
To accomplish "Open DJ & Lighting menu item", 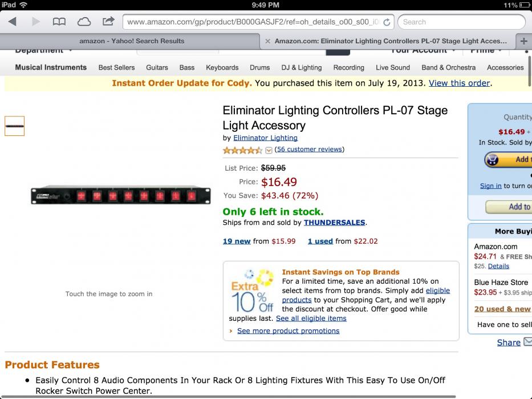I will [301, 67].
